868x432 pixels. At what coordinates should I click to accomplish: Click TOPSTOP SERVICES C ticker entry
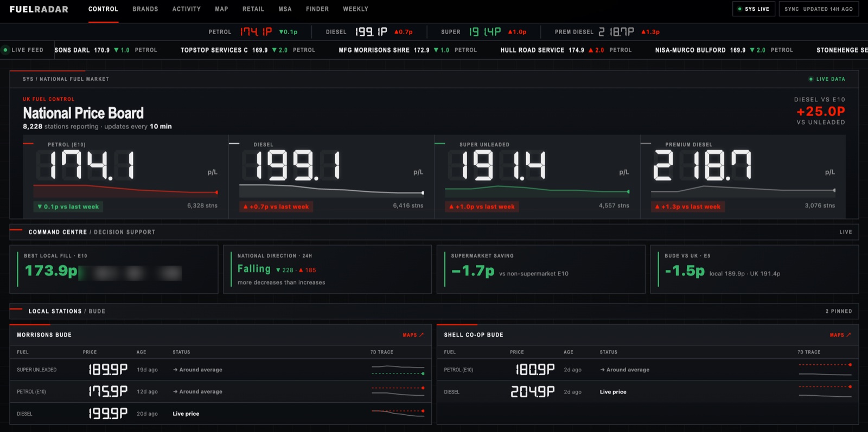[248, 50]
